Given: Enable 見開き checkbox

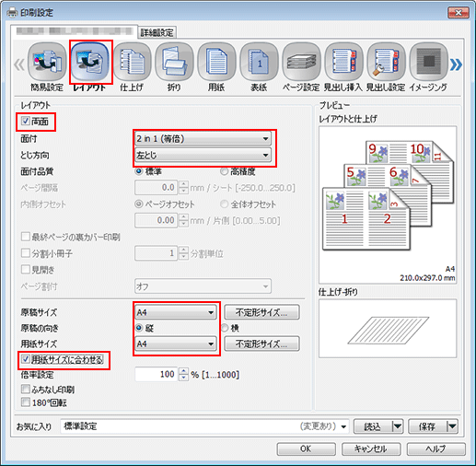Looking at the screenshot, I should 26,270.
